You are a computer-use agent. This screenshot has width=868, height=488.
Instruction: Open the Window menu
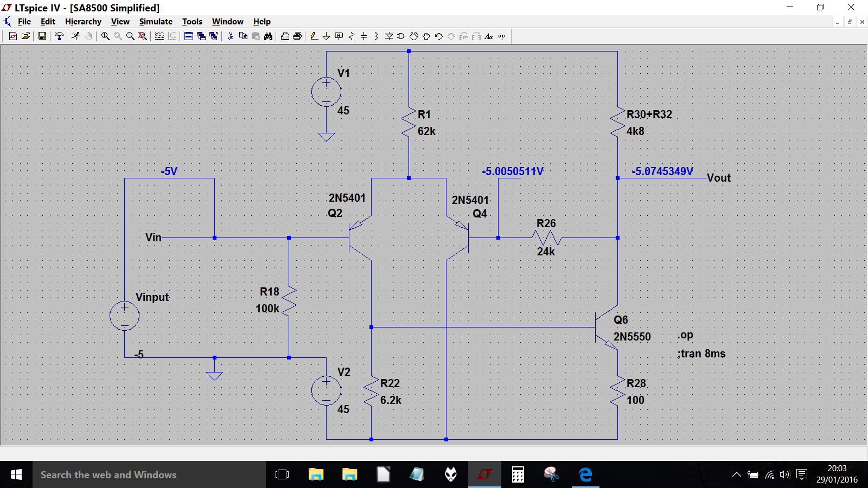[227, 22]
